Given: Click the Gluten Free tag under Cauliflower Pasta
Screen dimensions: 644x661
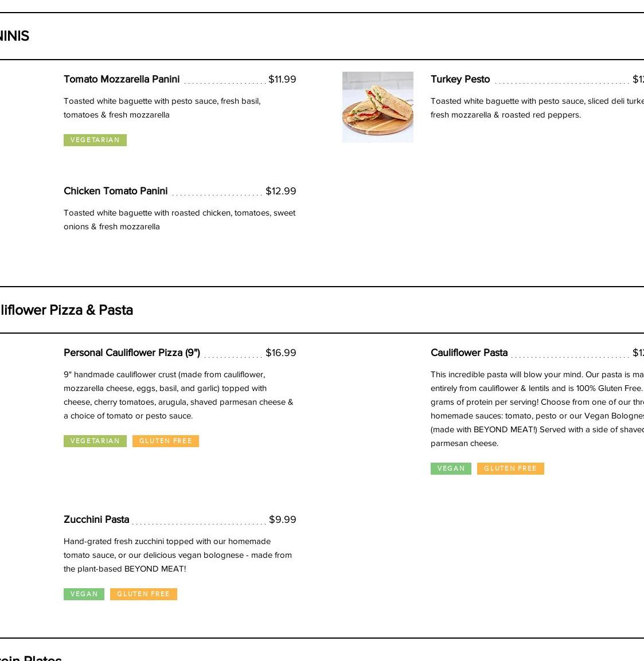Looking at the screenshot, I should [x=510, y=468].
